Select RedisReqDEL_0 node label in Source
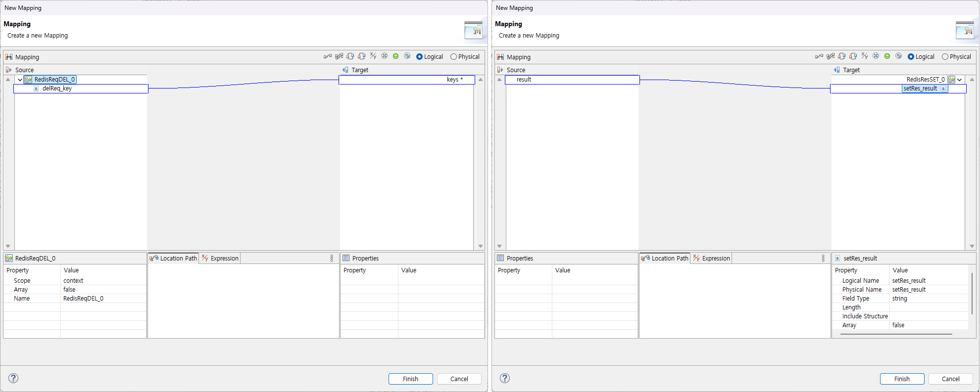 (x=54, y=80)
